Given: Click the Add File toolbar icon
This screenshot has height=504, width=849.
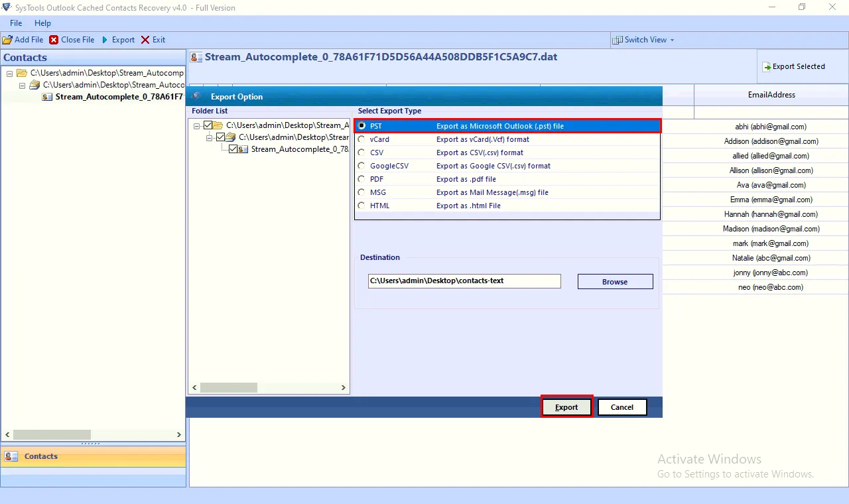Looking at the screenshot, I should tap(9, 39).
